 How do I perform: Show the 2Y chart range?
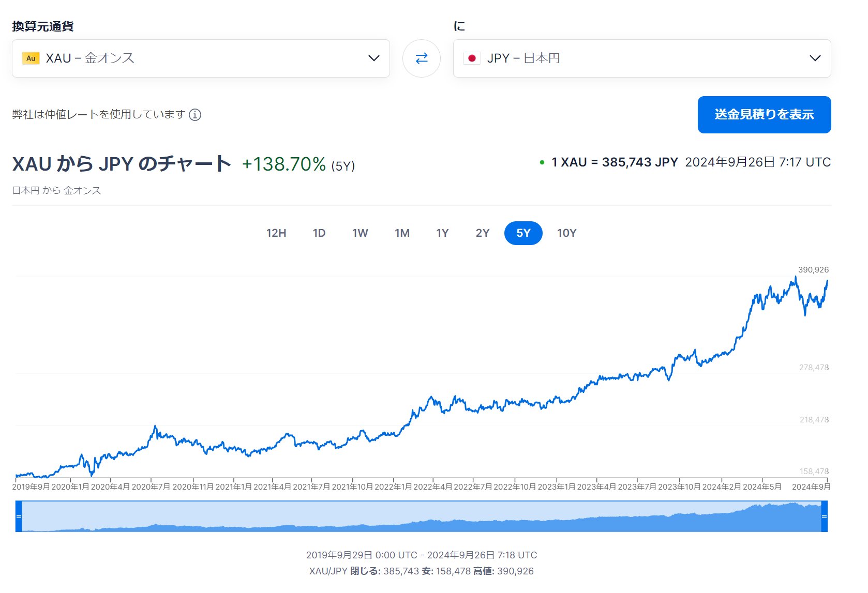point(483,233)
